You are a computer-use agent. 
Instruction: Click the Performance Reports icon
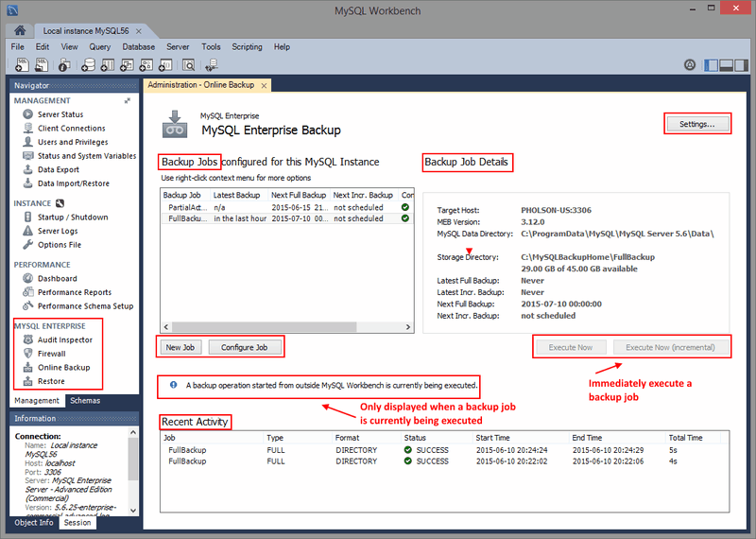(28, 292)
